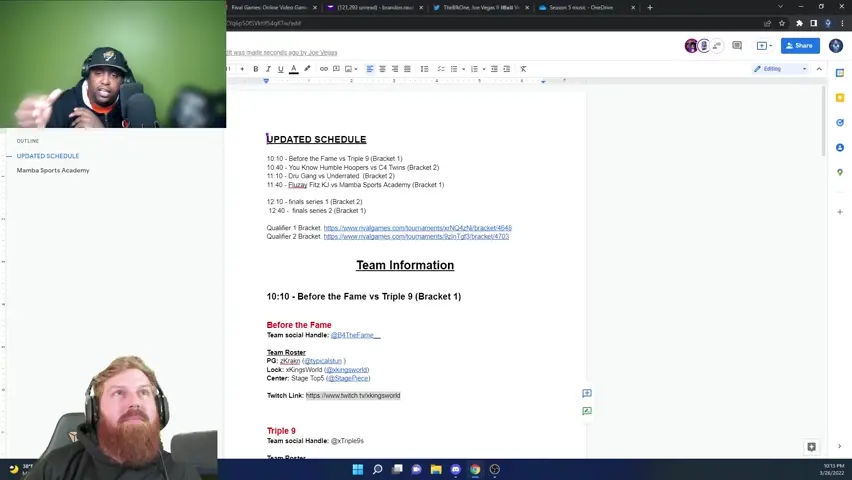This screenshot has height=480, width=852.
Task: Center align the text
Action: 382,69
